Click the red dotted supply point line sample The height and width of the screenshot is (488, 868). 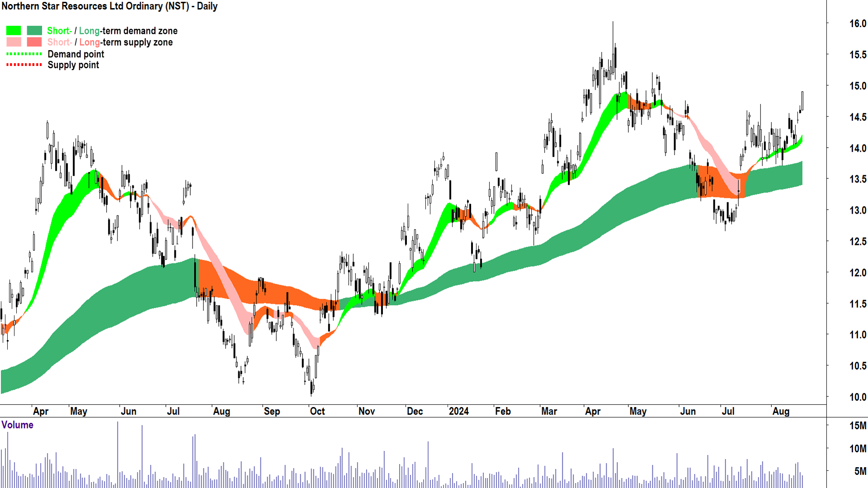click(24, 65)
